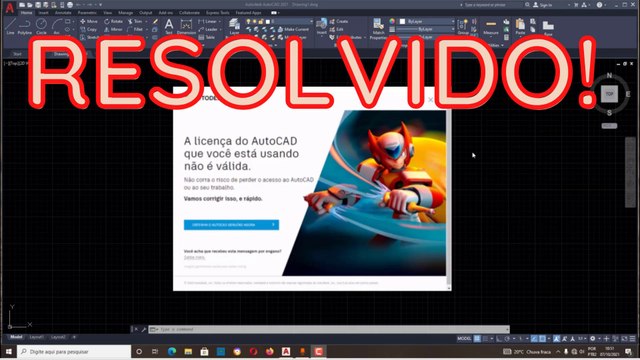Image resolution: width=640 pixels, height=360 pixels.
Task: Click the Group tool
Action: 463,27
